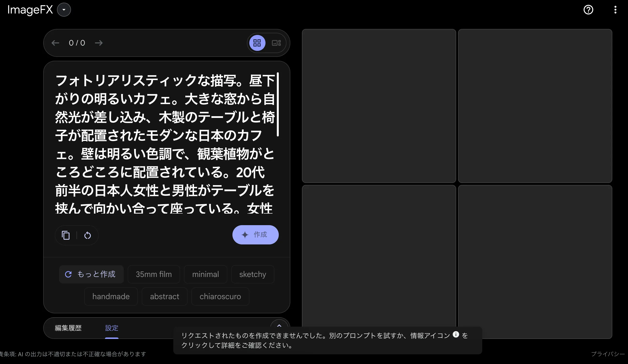Switch to single image view layout
This screenshot has height=364, width=628.
point(276,43)
